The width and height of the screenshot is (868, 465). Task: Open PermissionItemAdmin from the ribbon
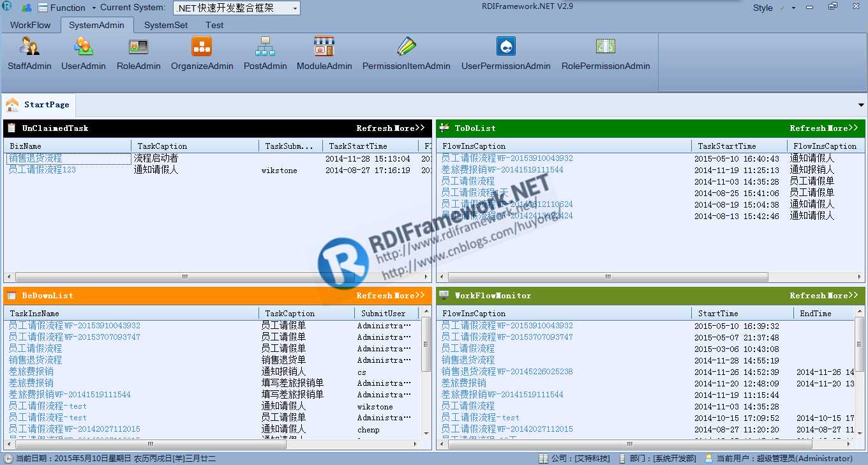pyautogui.click(x=407, y=53)
